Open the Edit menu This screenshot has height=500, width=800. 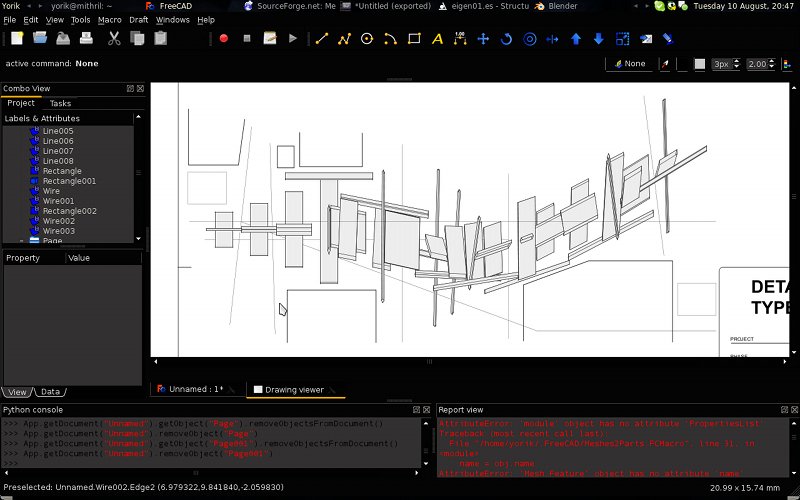click(x=31, y=20)
